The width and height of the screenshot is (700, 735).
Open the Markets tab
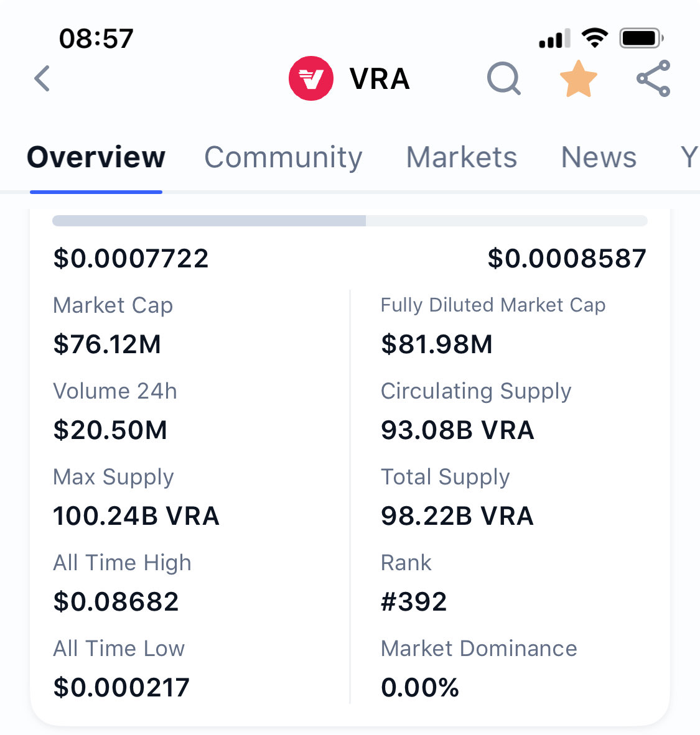click(x=461, y=157)
